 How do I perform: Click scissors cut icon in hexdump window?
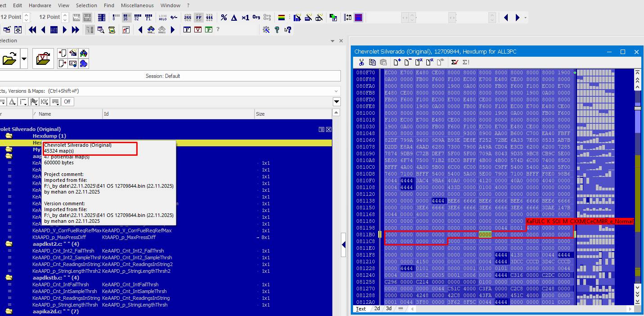tap(361, 62)
